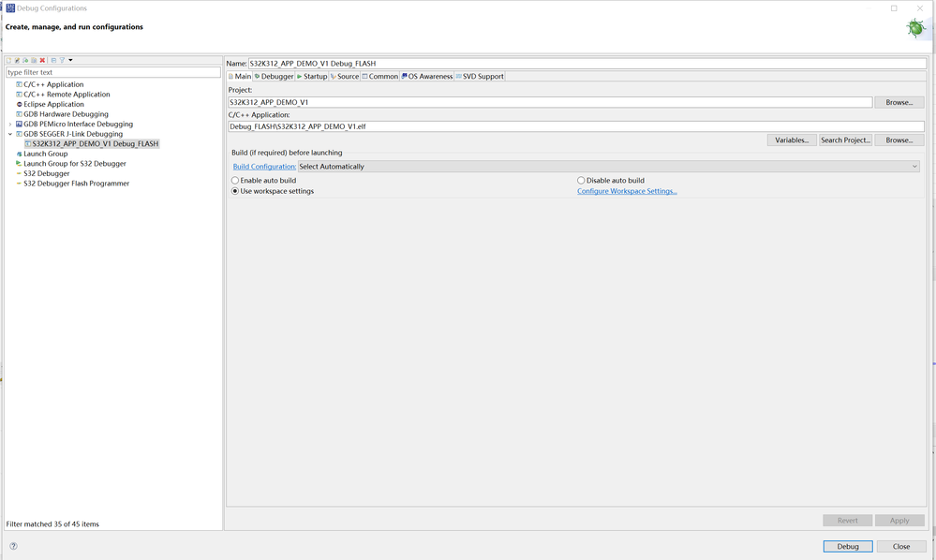Switch to the Common tab
The image size is (936, 560).
point(380,77)
